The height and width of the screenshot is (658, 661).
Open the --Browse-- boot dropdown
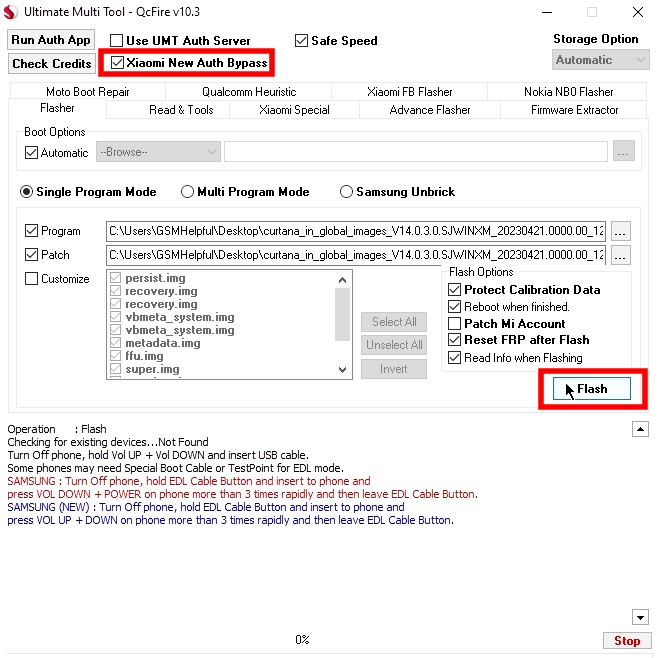pyautogui.click(x=158, y=152)
